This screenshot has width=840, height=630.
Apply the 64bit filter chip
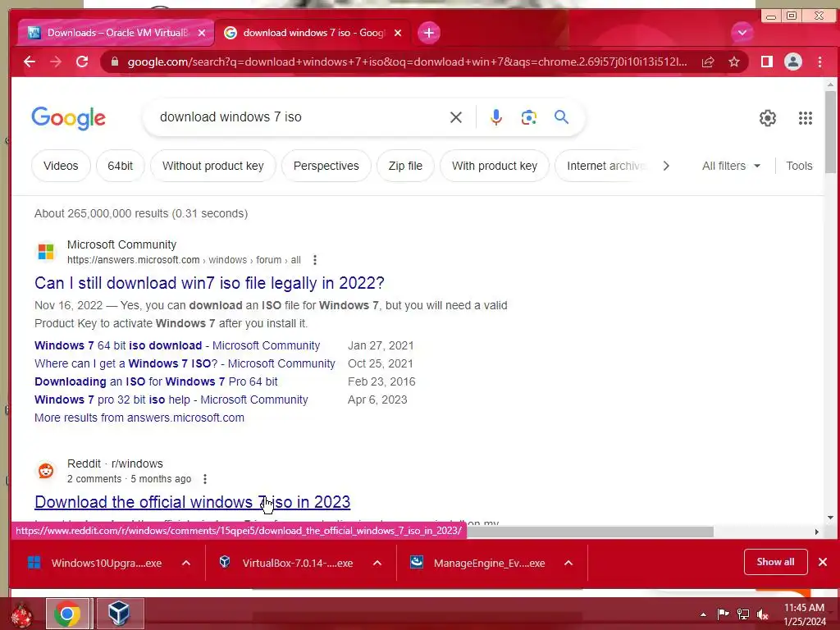pos(120,166)
